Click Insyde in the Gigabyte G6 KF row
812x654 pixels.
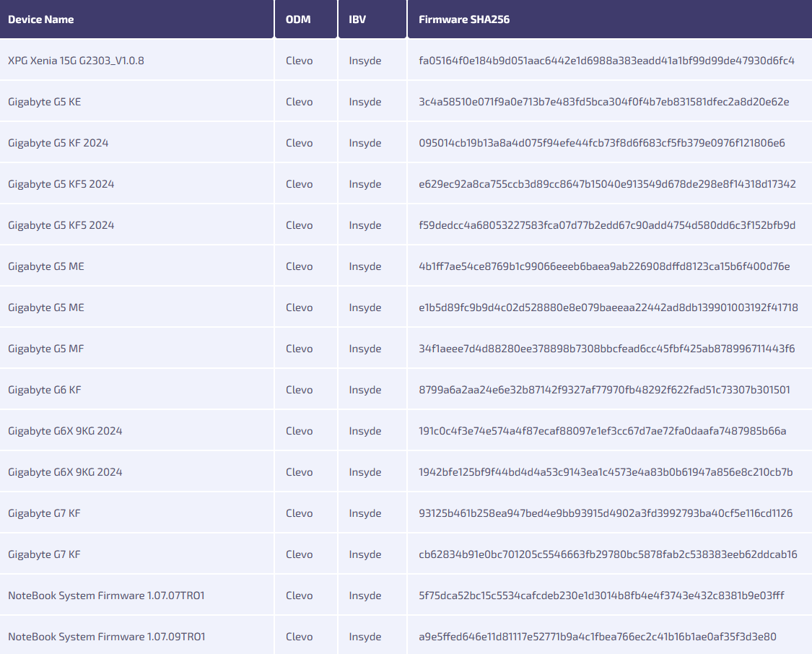(365, 390)
